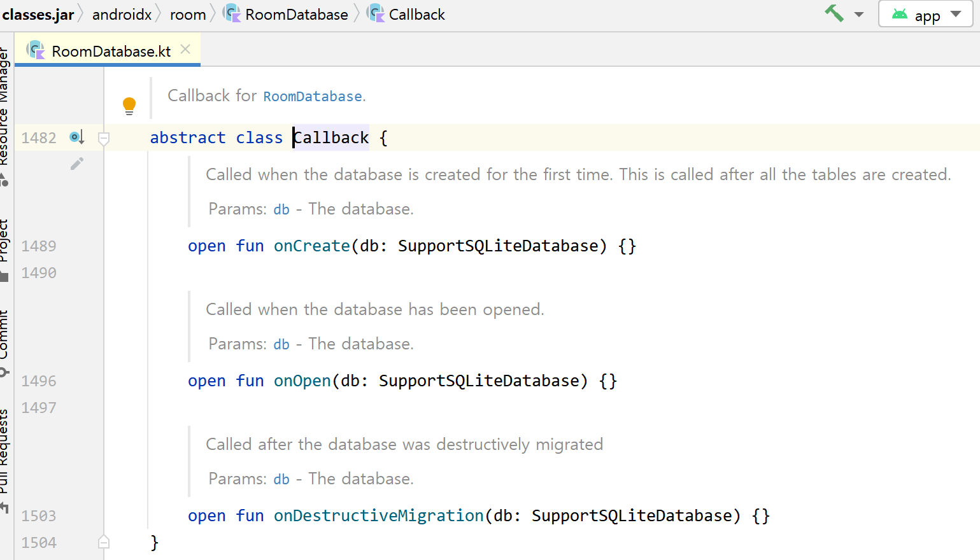This screenshot has height=560, width=980.
Task: Click the abstract keyword on line 1482
Action: [188, 137]
